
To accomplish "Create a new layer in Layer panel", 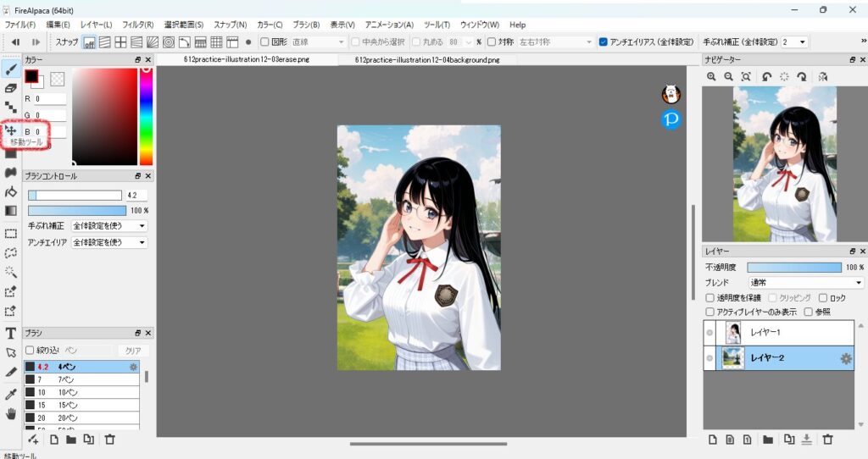I will (713, 440).
